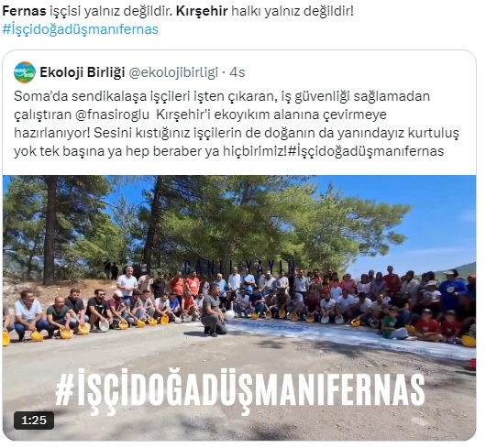Click the phrase 'halkı yalnız değildir!'
This screenshot has height=448, width=486.
pos(293,11)
